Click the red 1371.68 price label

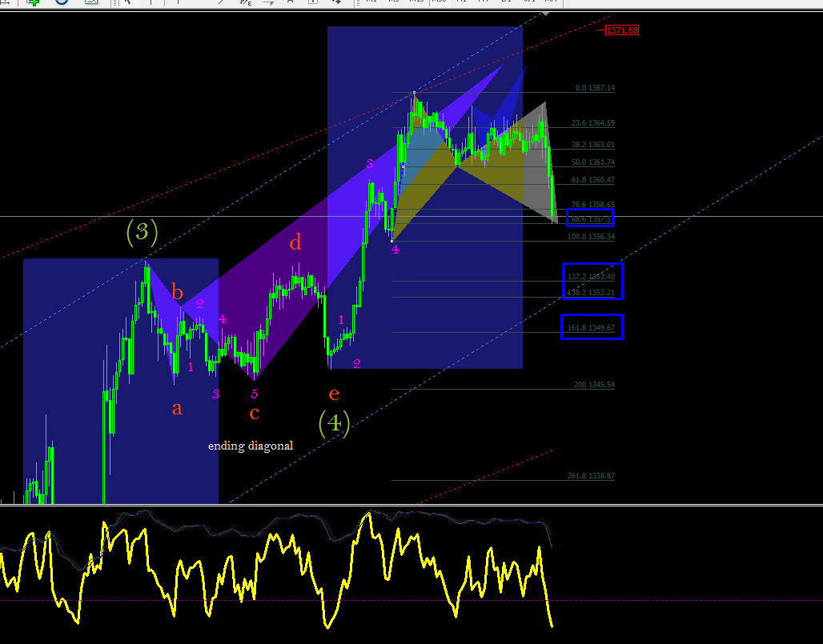(x=622, y=30)
